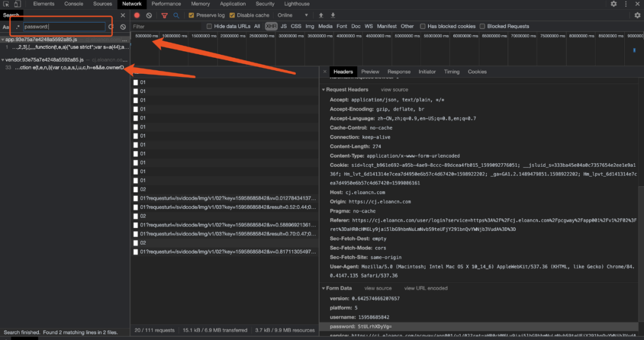Viewport: 644px width, 340px height.
Task: Toggle regular expression (.*) in Search
Action: pyautogui.click(x=18, y=27)
